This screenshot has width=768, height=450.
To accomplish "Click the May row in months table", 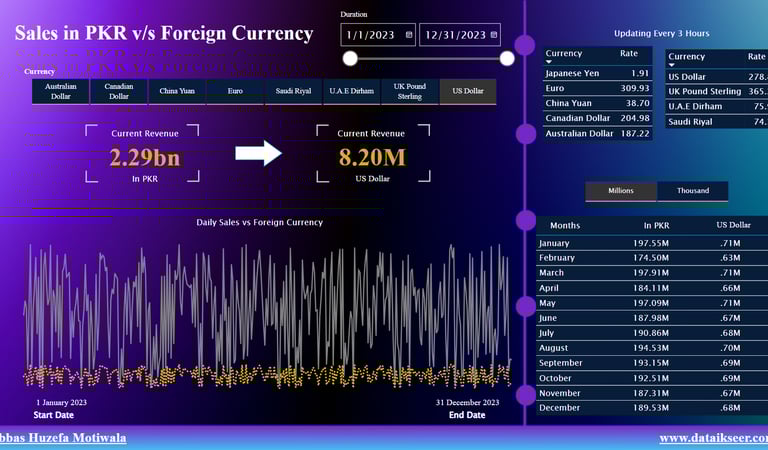I will (x=652, y=303).
